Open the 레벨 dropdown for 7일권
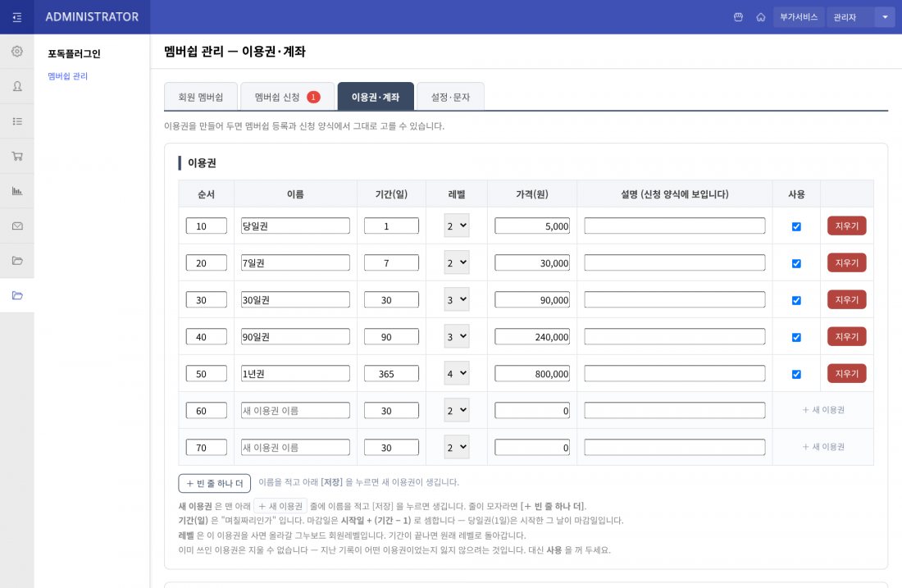 [x=457, y=263]
